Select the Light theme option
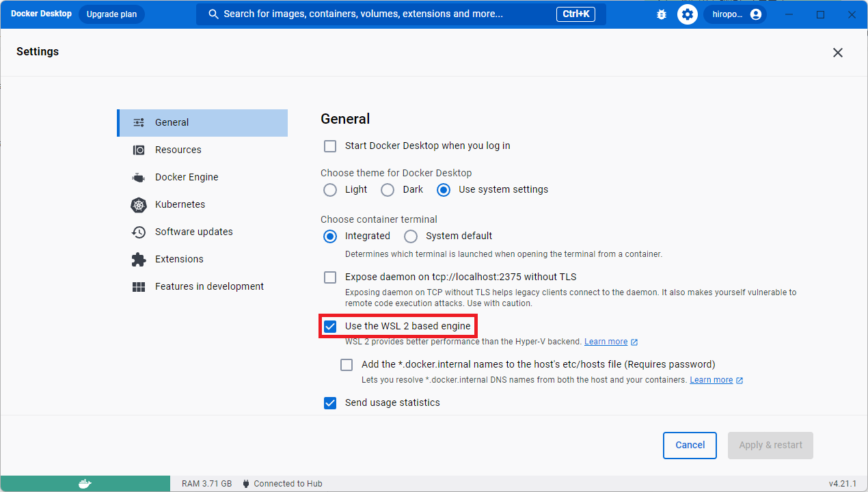The height and width of the screenshot is (492, 868). tap(330, 190)
